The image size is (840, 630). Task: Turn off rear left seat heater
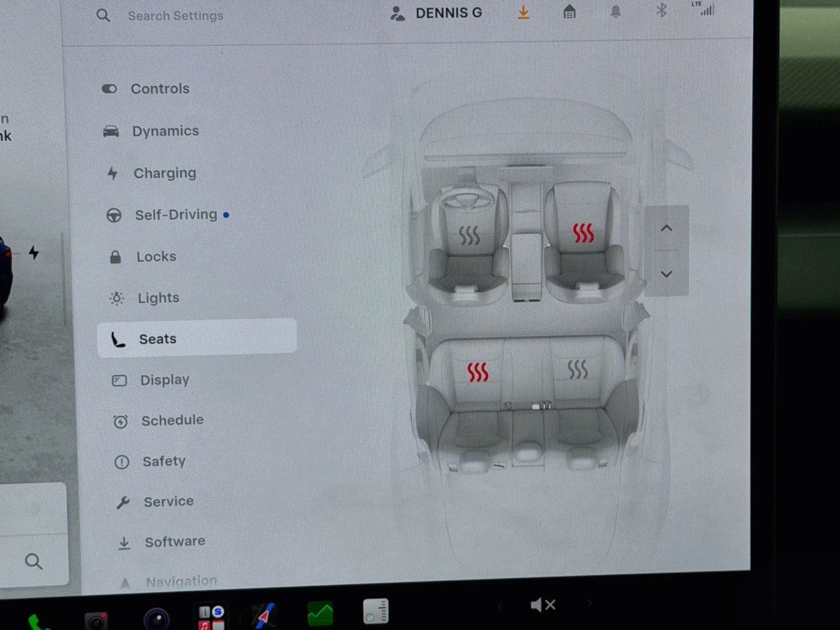(478, 372)
